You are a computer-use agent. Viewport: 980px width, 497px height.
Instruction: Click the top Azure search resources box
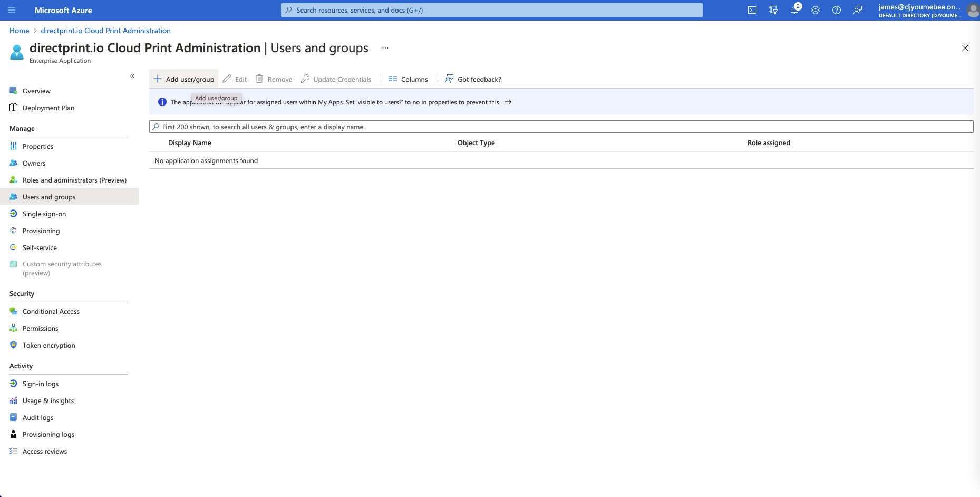pos(491,10)
